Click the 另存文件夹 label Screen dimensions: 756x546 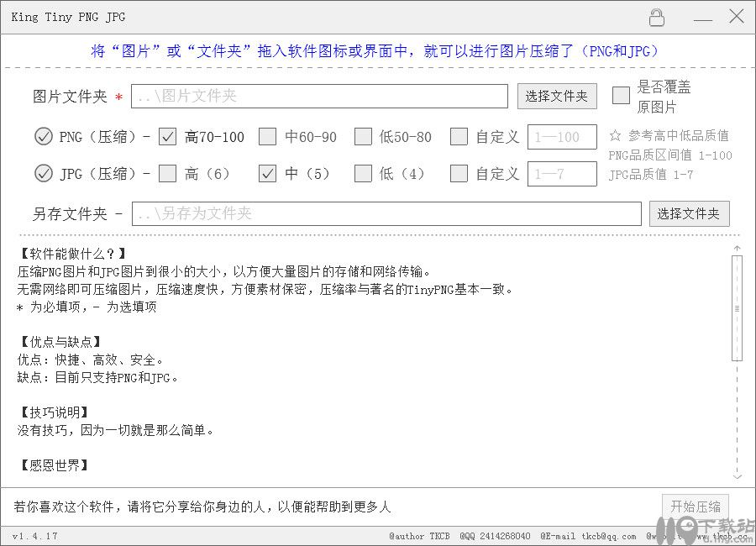point(70,213)
